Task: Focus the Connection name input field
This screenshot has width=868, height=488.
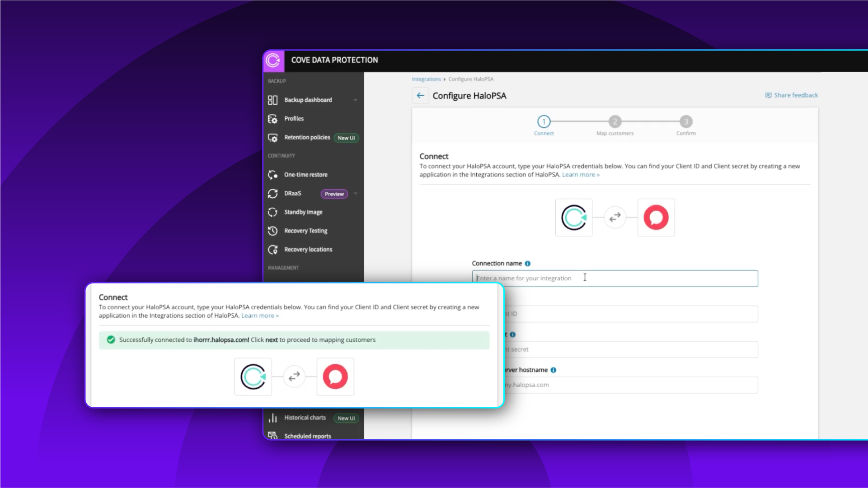Action: tap(615, 279)
